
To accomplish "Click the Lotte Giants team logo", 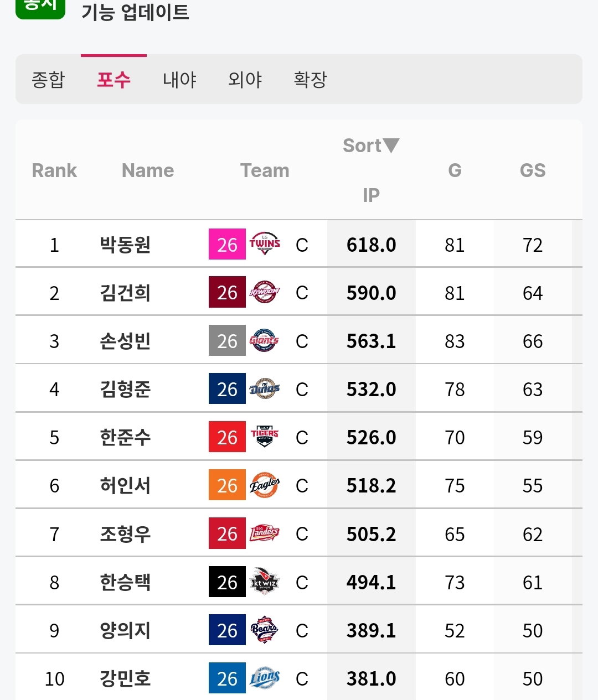I will pos(265,340).
